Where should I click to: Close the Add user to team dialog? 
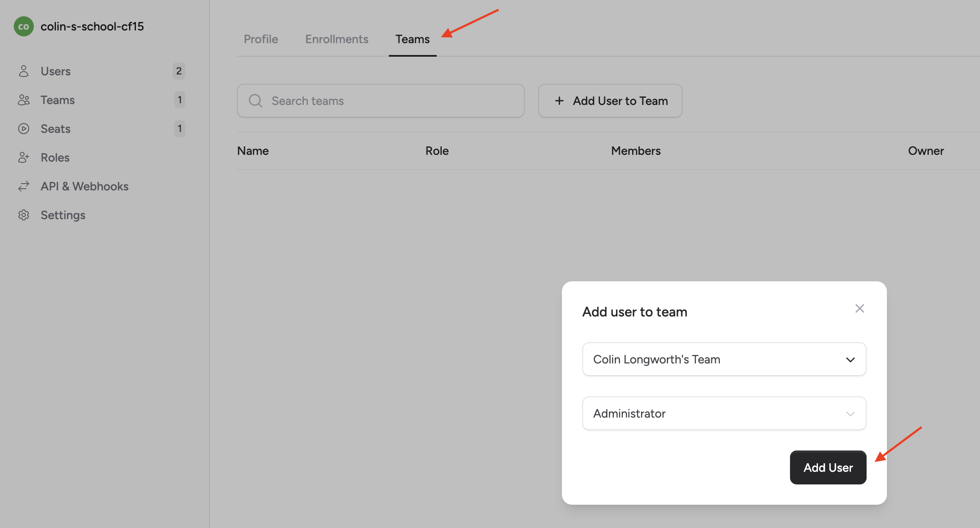pyautogui.click(x=859, y=308)
